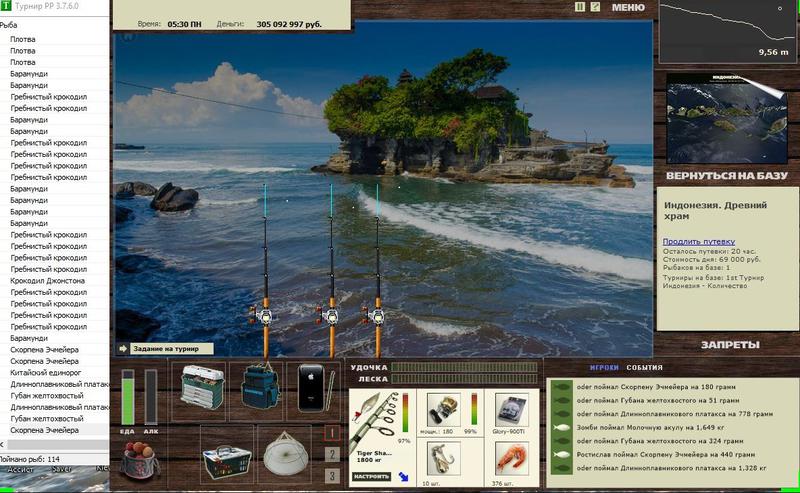Open the ИГРОКИ tab
The image size is (800, 493).
point(604,367)
